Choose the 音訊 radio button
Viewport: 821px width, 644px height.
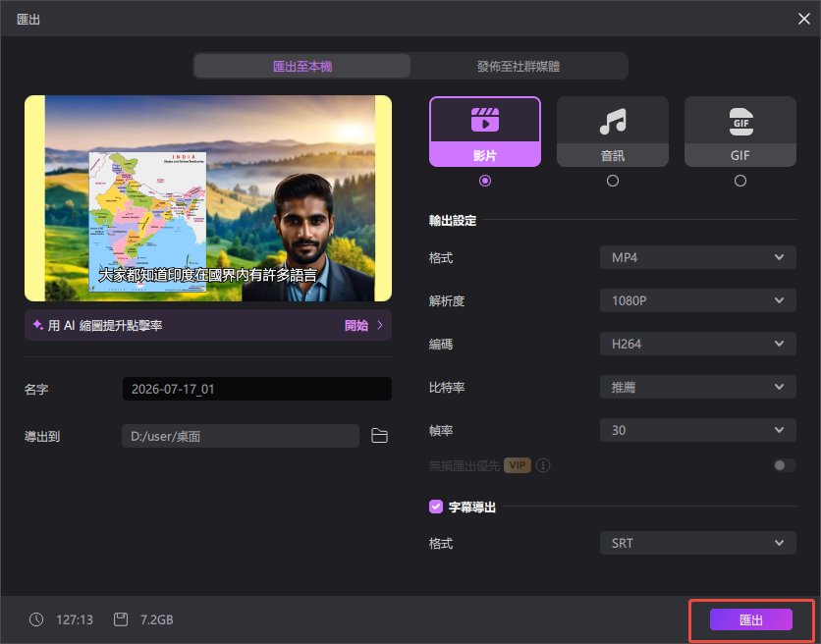pos(613,181)
